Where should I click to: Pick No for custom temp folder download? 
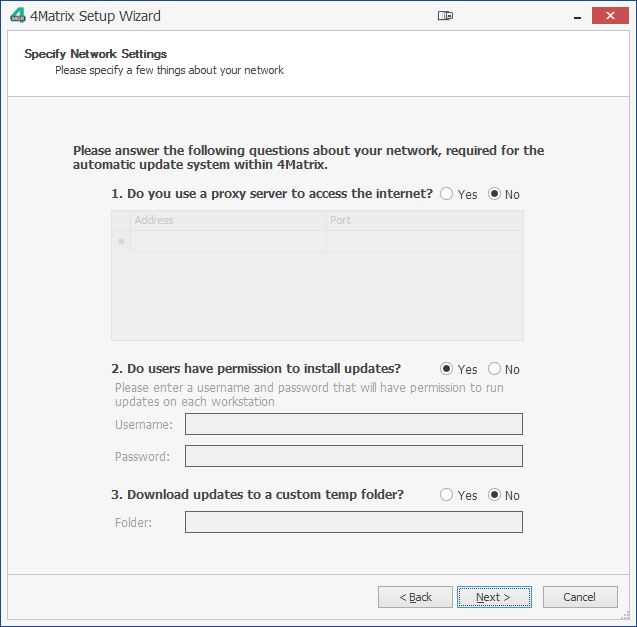(x=494, y=495)
